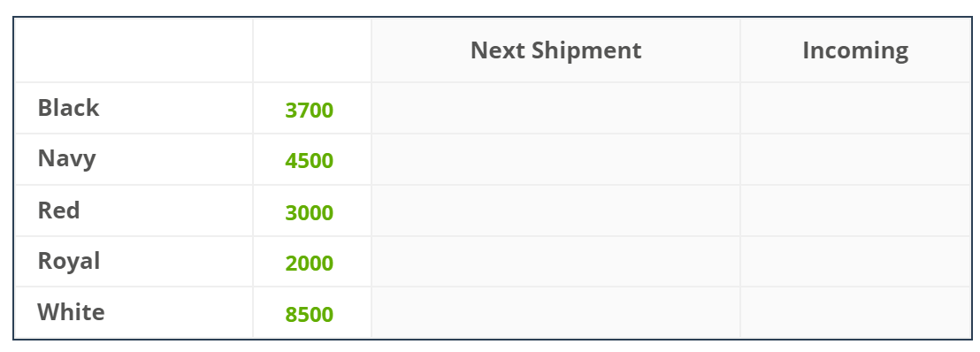The image size is (980, 352).
Task: Click the Incoming cell for Navy
Action: pos(855,159)
